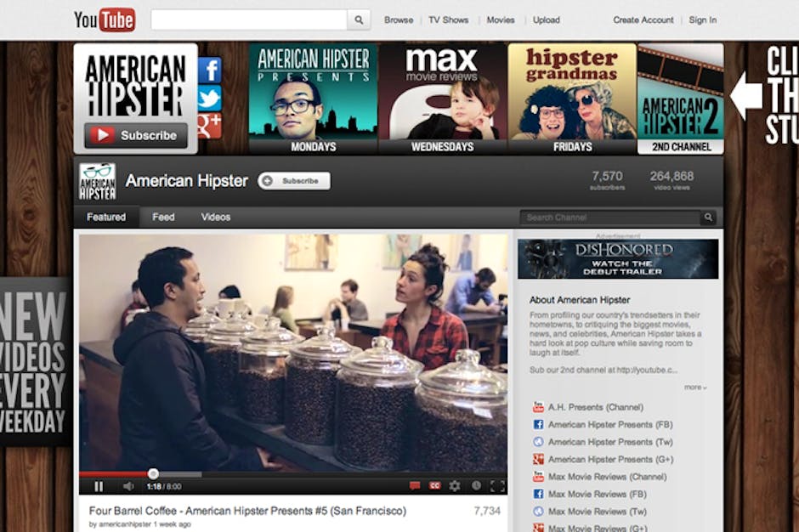799x532 pixels.
Task: Click the Search Channel input field
Action: [x=609, y=218]
